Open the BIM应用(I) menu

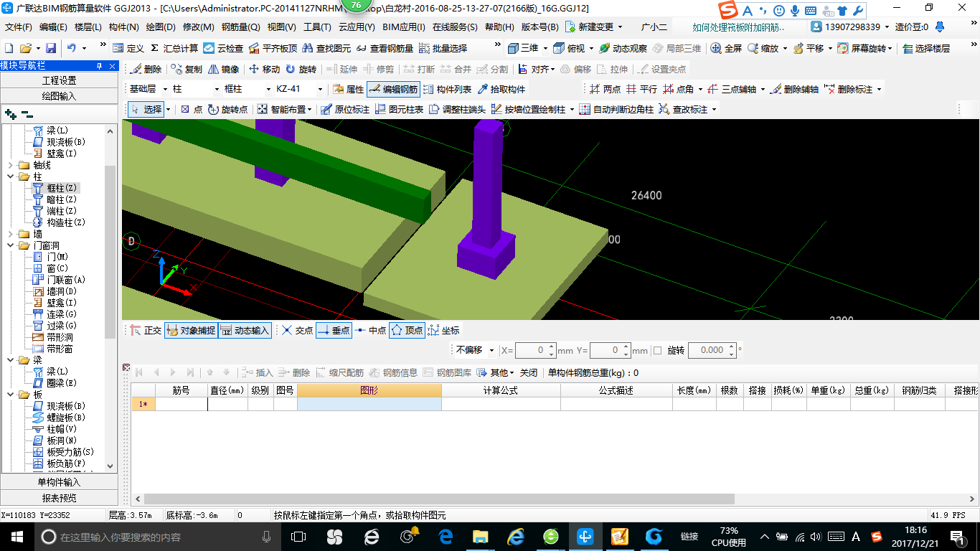404,27
